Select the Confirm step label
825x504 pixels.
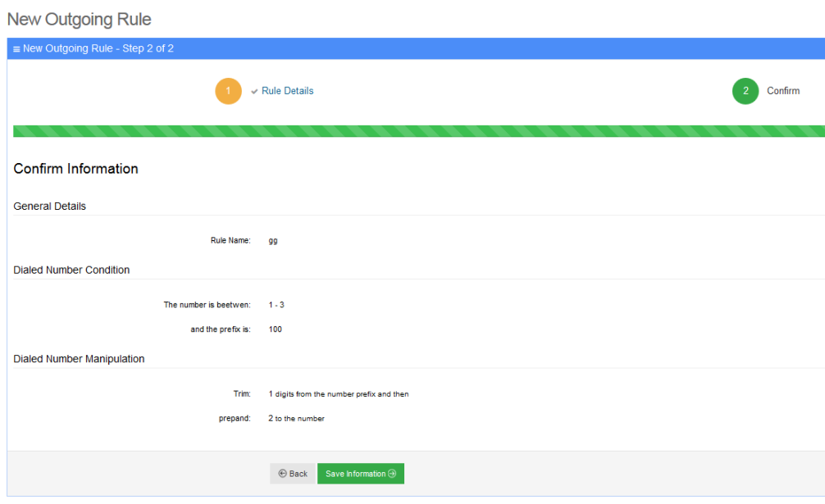pos(782,91)
